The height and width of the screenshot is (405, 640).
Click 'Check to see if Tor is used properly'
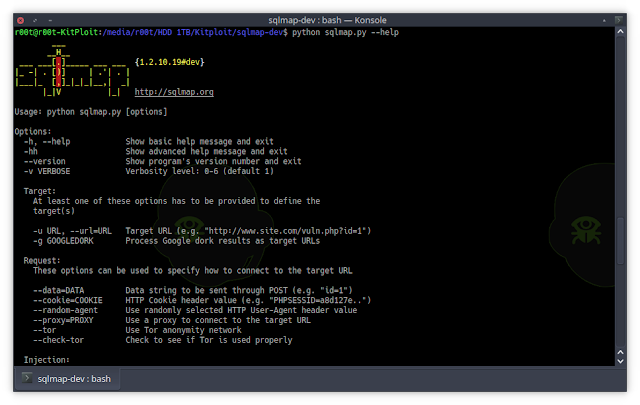click(209, 340)
